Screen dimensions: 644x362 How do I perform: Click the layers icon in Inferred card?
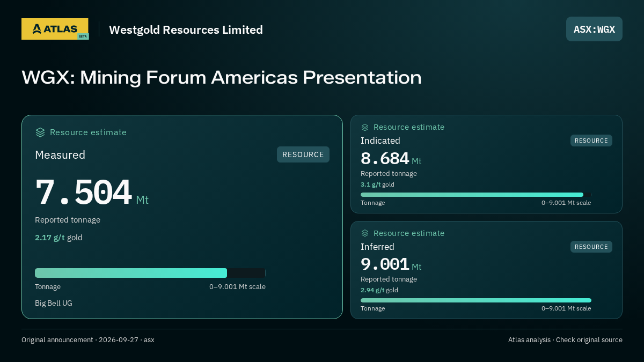pyautogui.click(x=365, y=233)
